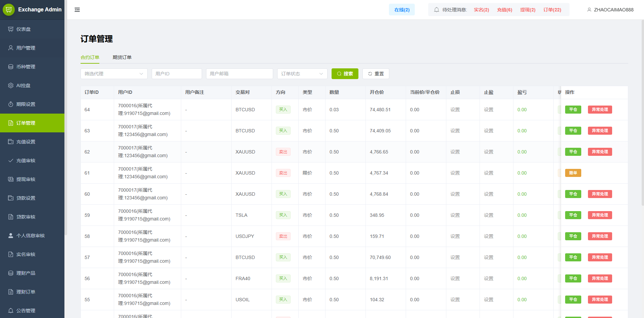644x318 pixels.
Task: Click the AI控盘 gear icon
Action: 11,85
